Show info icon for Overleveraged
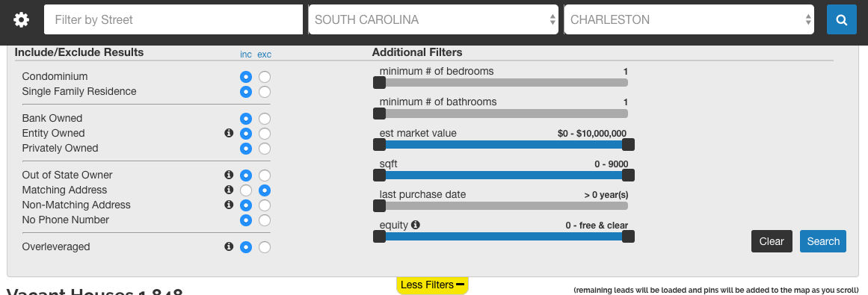The width and height of the screenshot is (868, 295). (x=229, y=246)
